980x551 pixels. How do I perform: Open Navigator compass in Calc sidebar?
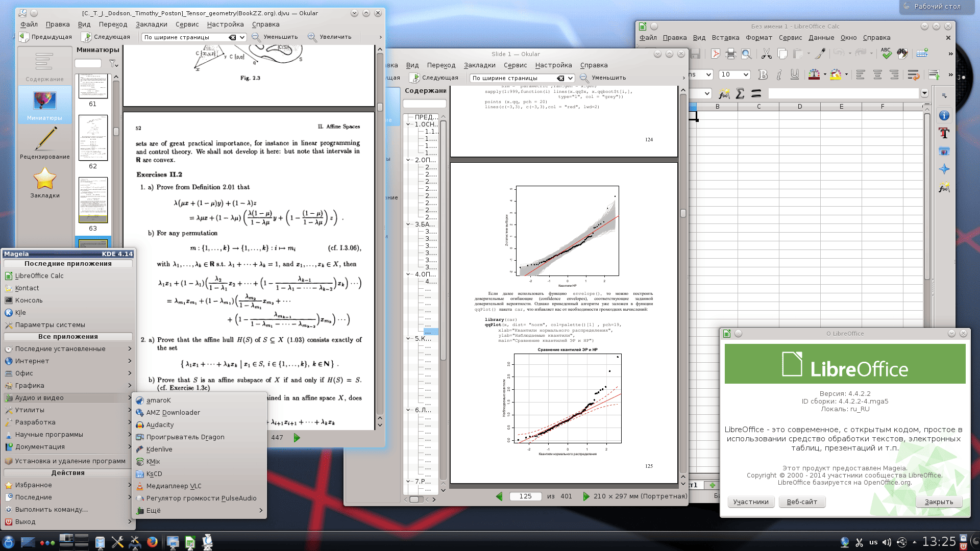(944, 169)
